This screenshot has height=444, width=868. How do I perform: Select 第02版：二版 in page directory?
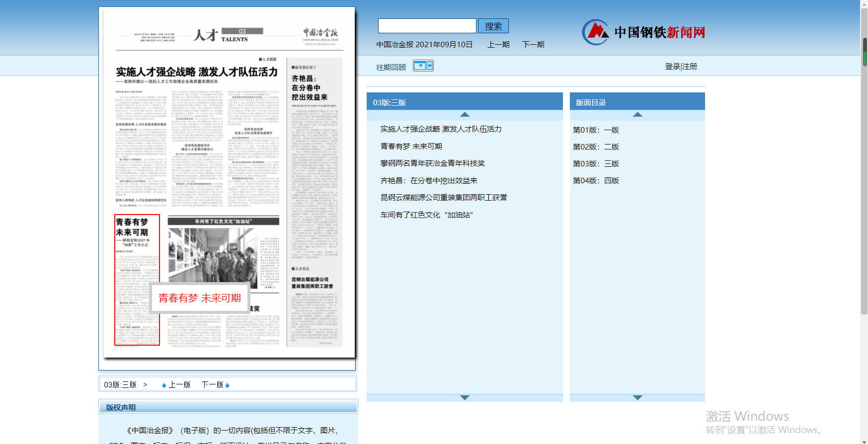coord(596,147)
